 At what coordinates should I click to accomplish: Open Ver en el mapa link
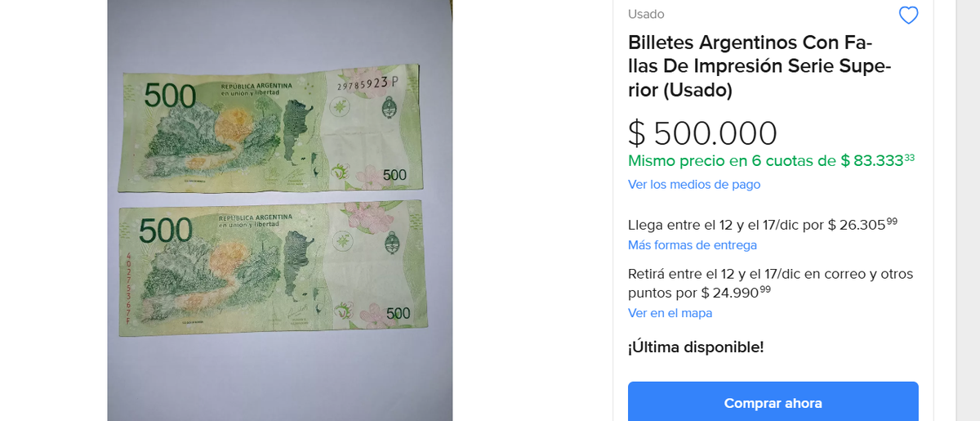click(670, 313)
